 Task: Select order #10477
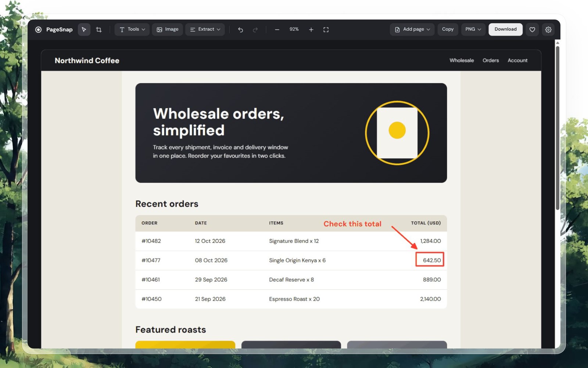coord(151,260)
